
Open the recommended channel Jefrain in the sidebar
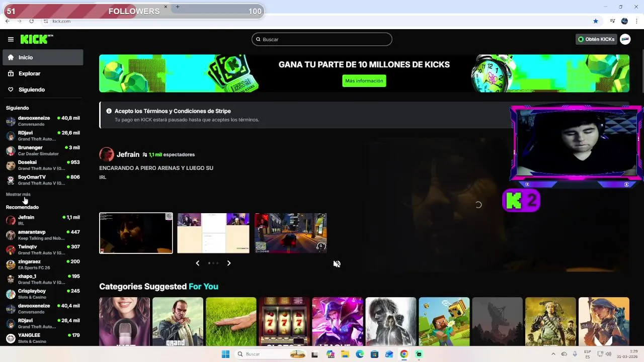tap(43, 220)
